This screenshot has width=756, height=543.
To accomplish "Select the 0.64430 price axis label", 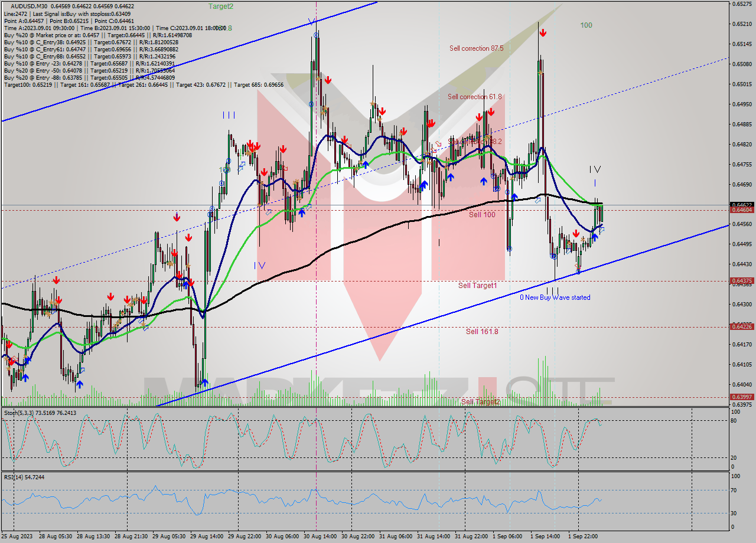I will tap(742, 264).
